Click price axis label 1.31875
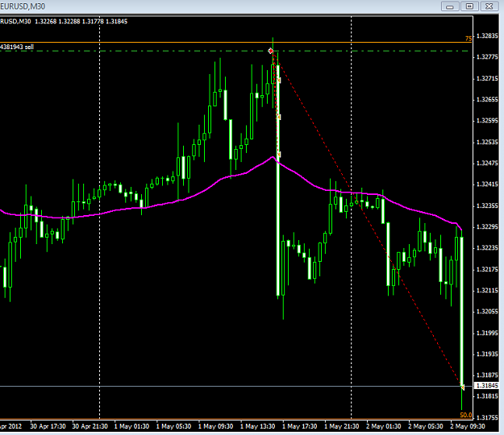Viewport: 504px width, 435px height. pyautogui.click(x=487, y=375)
